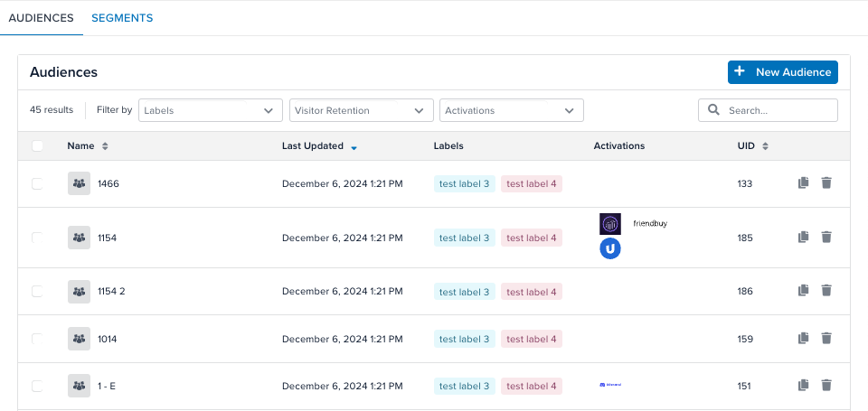Click the search magnifier icon
Image resolution: width=868 pixels, height=411 pixels.
point(714,109)
